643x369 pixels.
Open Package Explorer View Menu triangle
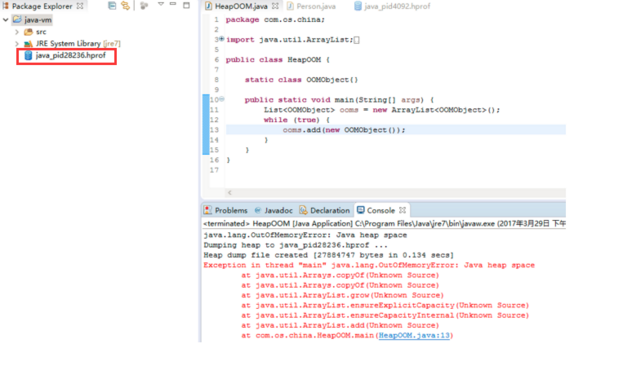(x=161, y=4)
